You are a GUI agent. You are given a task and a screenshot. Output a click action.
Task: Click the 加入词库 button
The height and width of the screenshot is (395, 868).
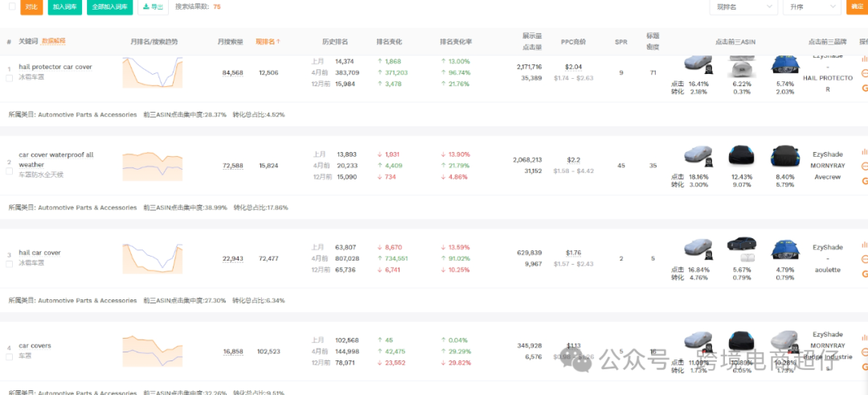(x=65, y=6)
